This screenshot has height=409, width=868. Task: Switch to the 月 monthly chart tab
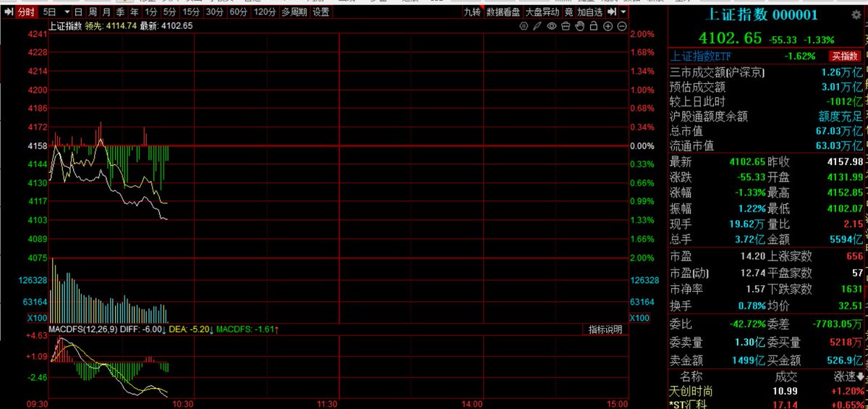tap(107, 12)
